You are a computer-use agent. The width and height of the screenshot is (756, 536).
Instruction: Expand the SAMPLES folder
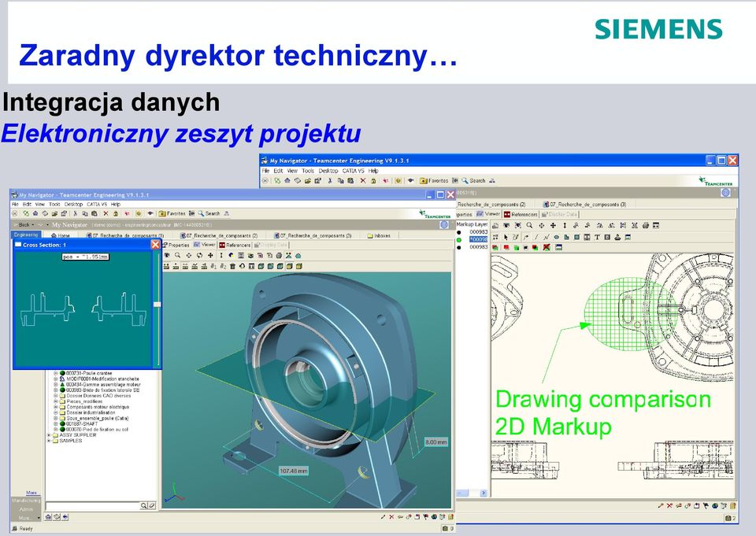(x=49, y=441)
